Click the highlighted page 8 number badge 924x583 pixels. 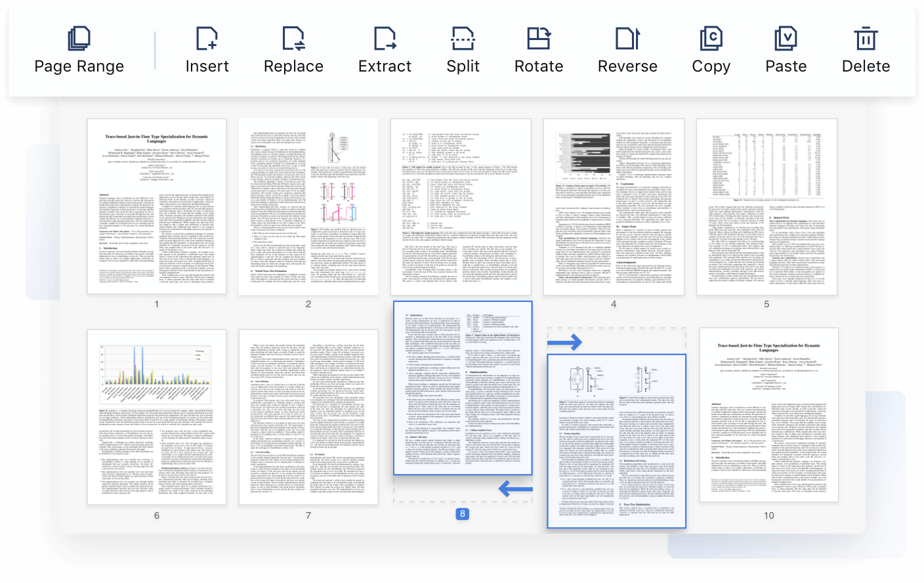pyautogui.click(x=463, y=514)
